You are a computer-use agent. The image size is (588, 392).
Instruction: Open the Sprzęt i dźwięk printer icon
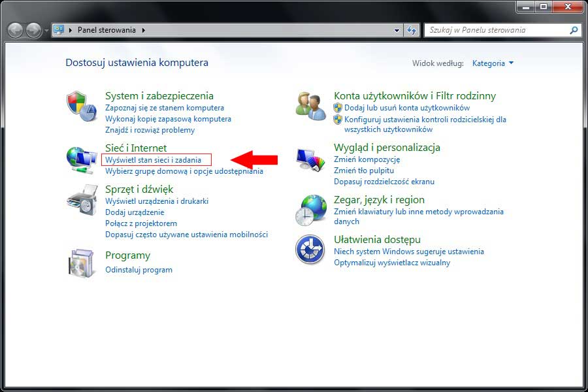[82, 201]
